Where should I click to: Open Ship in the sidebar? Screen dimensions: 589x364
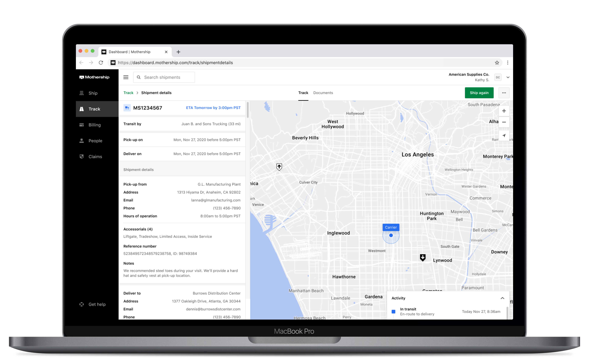coord(93,93)
